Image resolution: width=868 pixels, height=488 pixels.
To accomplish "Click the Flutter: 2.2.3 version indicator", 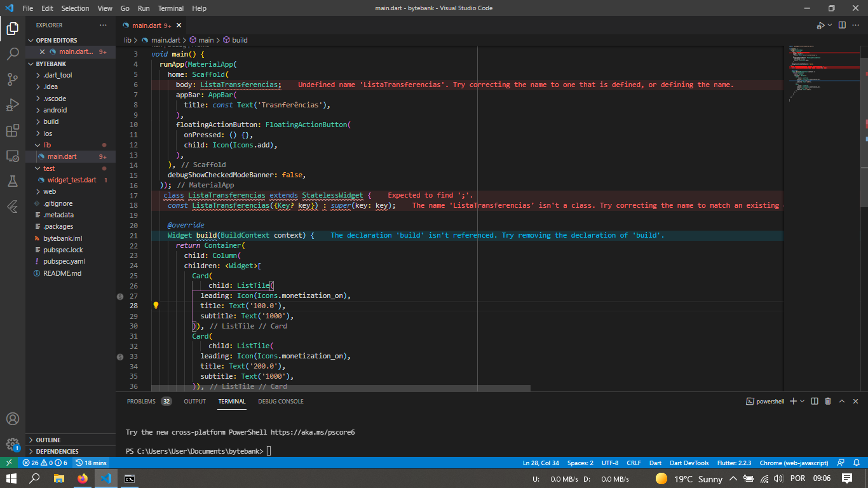I will pos(734,463).
